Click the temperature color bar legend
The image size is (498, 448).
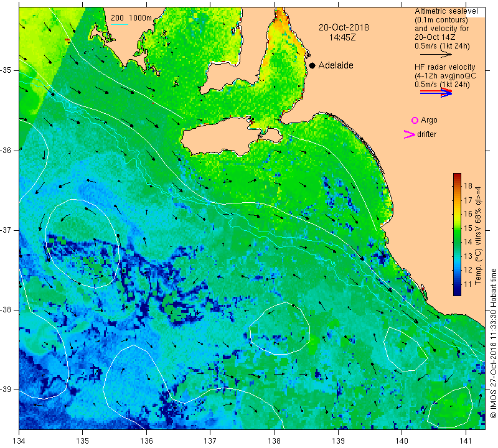point(457,235)
